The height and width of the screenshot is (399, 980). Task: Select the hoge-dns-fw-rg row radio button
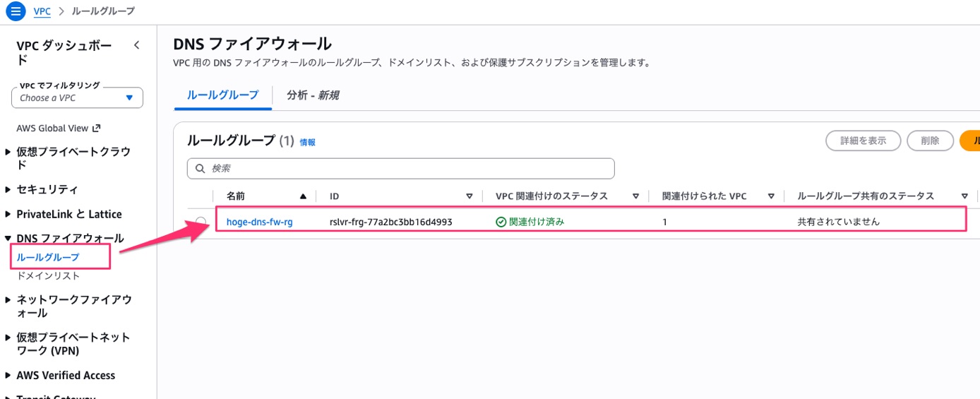pyautogui.click(x=201, y=222)
